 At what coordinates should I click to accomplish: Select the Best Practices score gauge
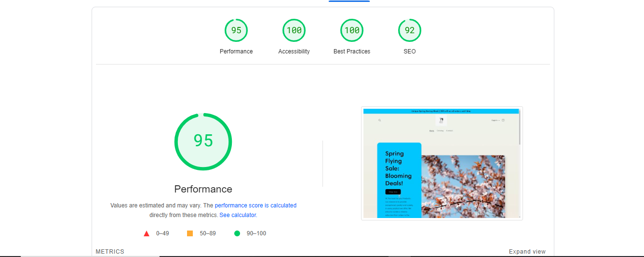[352, 30]
